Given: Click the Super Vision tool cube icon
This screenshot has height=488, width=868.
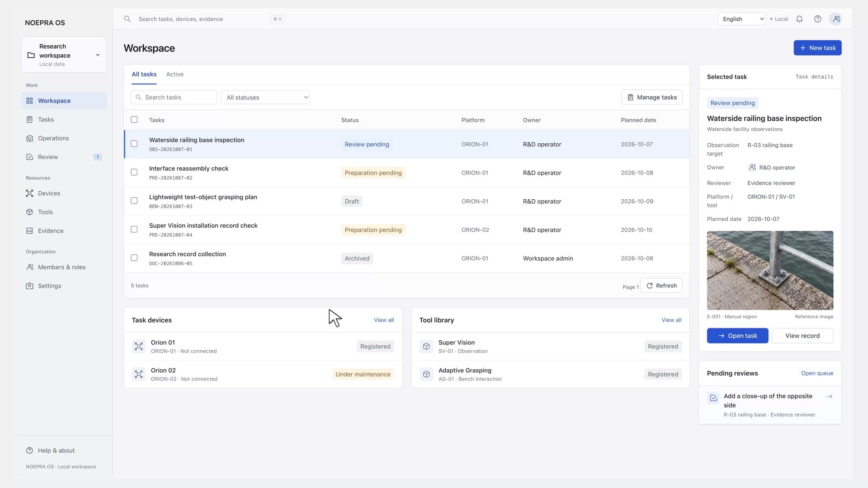Looking at the screenshot, I should coord(426,347).
